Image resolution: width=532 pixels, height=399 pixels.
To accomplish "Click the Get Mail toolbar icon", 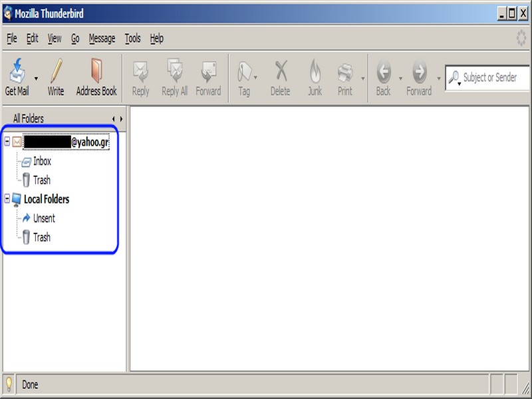I will point(17,77).
